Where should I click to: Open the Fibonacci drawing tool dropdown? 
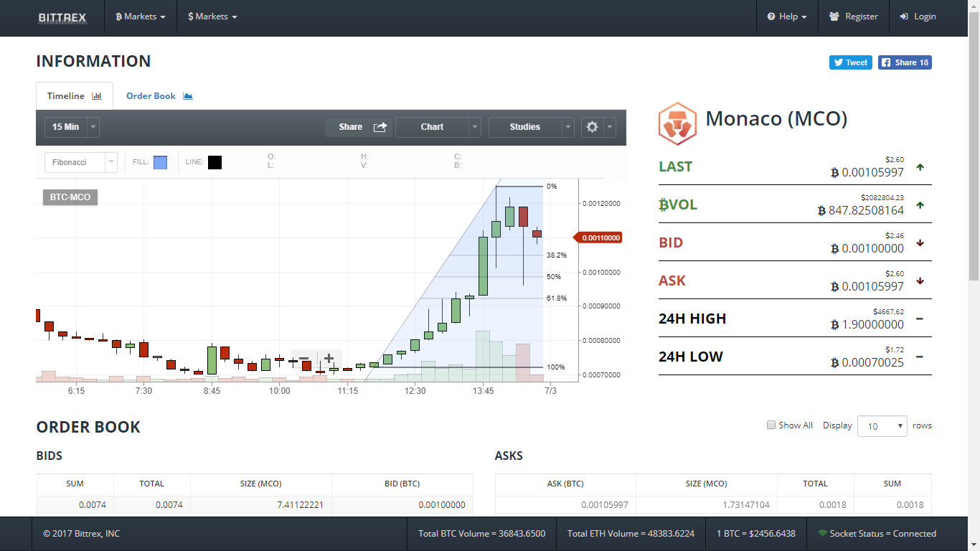pos(80,162)
